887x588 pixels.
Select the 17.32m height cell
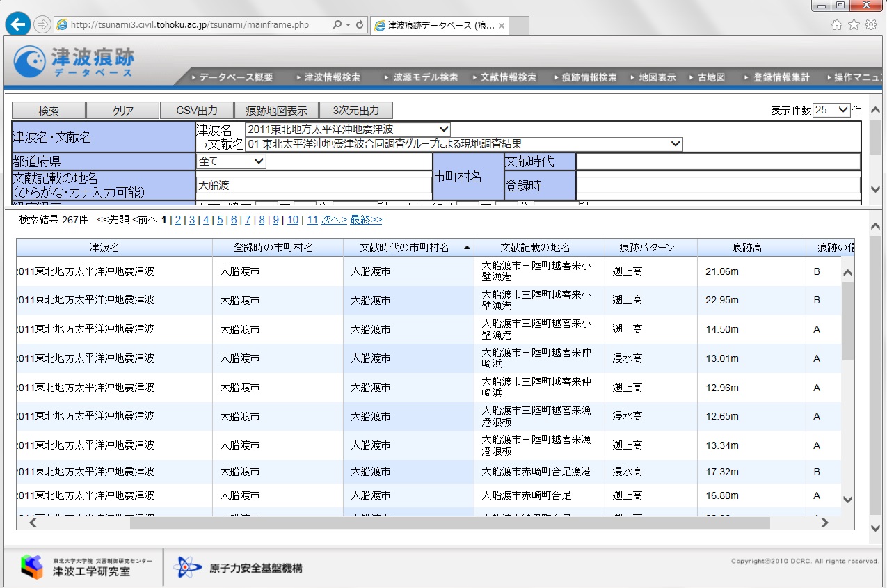(751, 472)
